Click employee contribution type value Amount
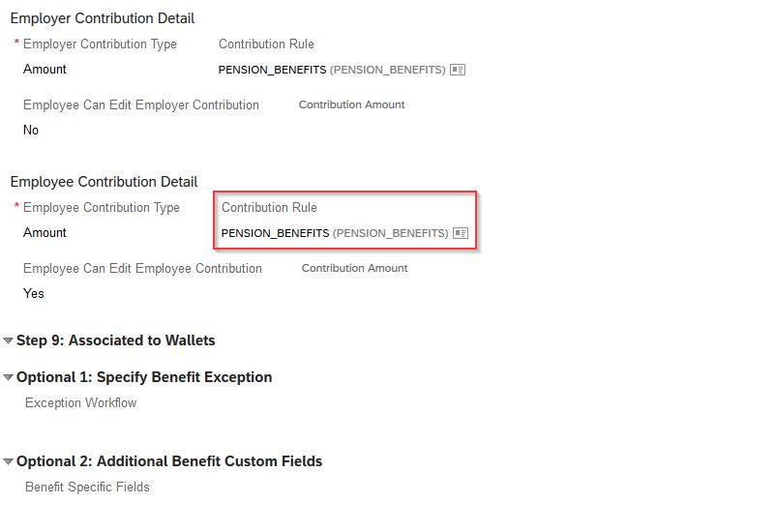Image resolution: width=776 pixels, height=532 pixels. pos(45,232)
